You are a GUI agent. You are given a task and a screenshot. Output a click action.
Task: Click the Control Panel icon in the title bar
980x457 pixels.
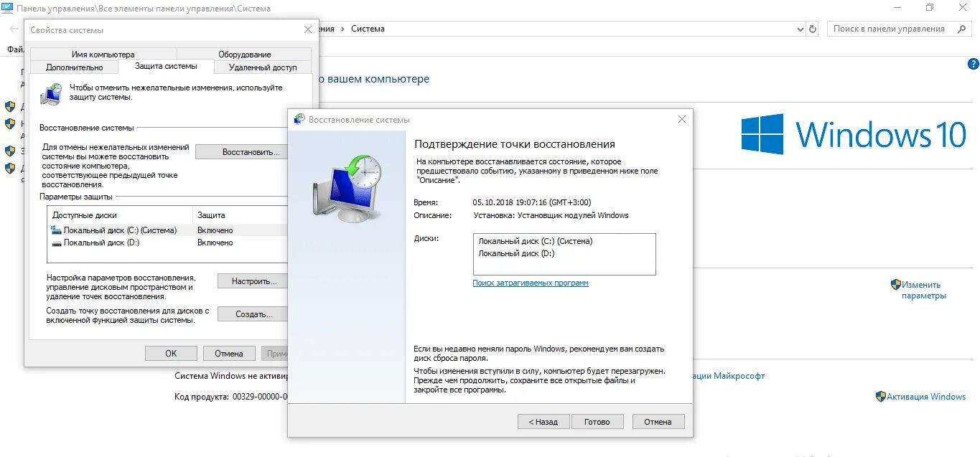click(x=7, y=8)
